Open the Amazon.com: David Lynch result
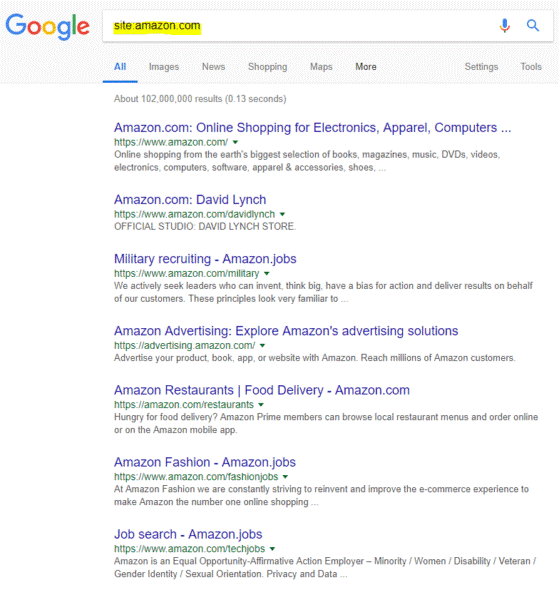 pos(190,200)
